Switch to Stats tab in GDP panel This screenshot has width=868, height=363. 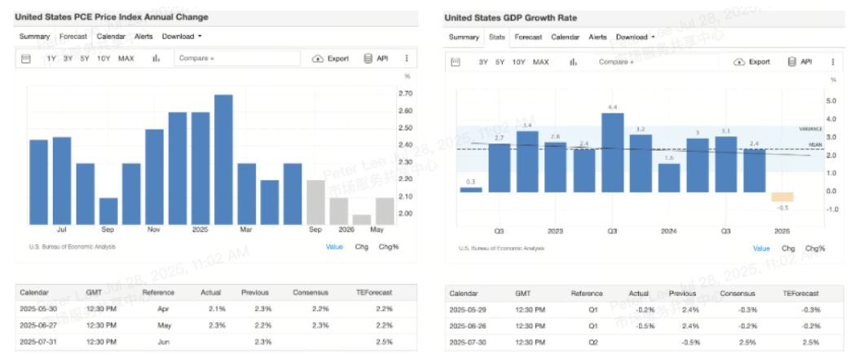click(496, 37)
